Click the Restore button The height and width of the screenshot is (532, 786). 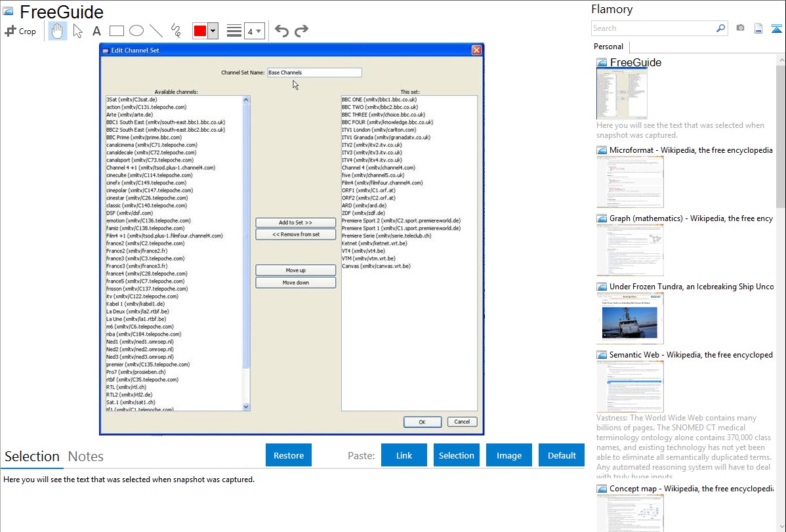tap(289, 455)
